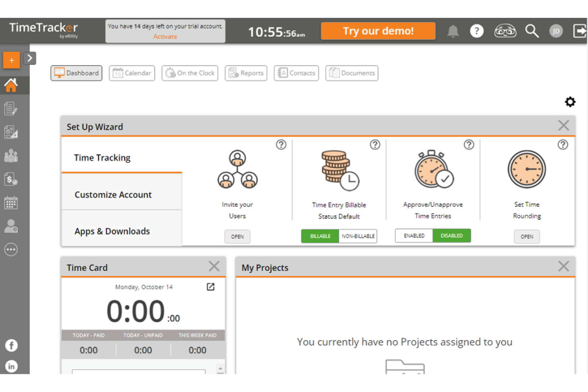Click the more options ellipsis sidebar icon

[x=11, y=249]
